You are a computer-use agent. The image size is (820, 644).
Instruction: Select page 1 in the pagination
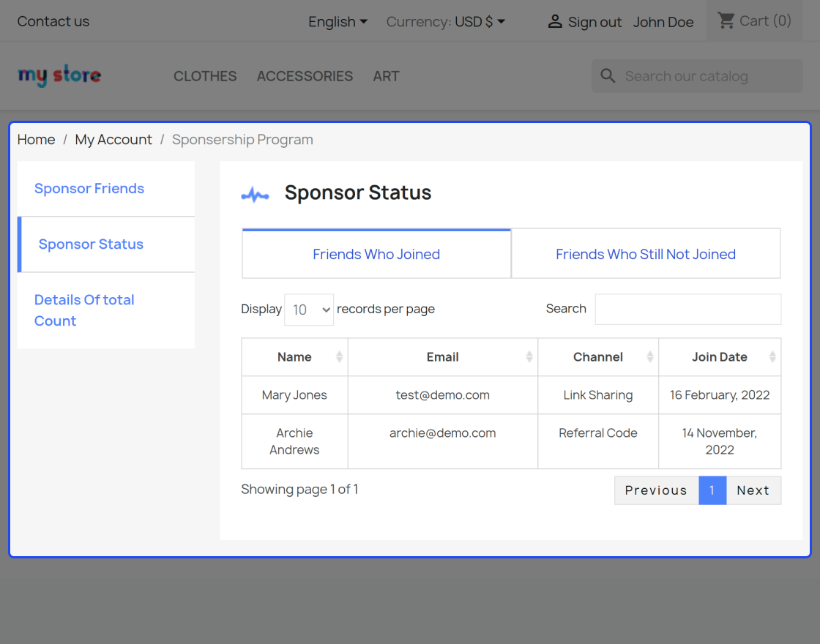click(x=712, y=490)
